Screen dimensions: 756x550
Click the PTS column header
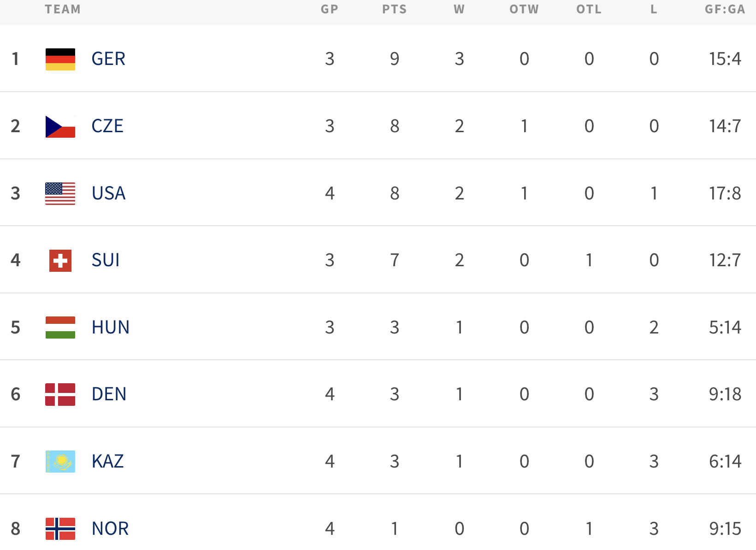click(395, 10)
